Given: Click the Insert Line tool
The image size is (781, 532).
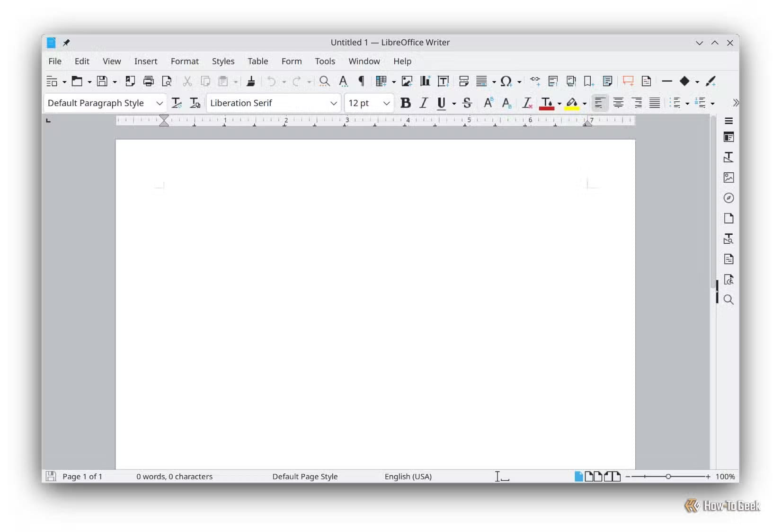Looking at the screenshot, I should [667, 81].
